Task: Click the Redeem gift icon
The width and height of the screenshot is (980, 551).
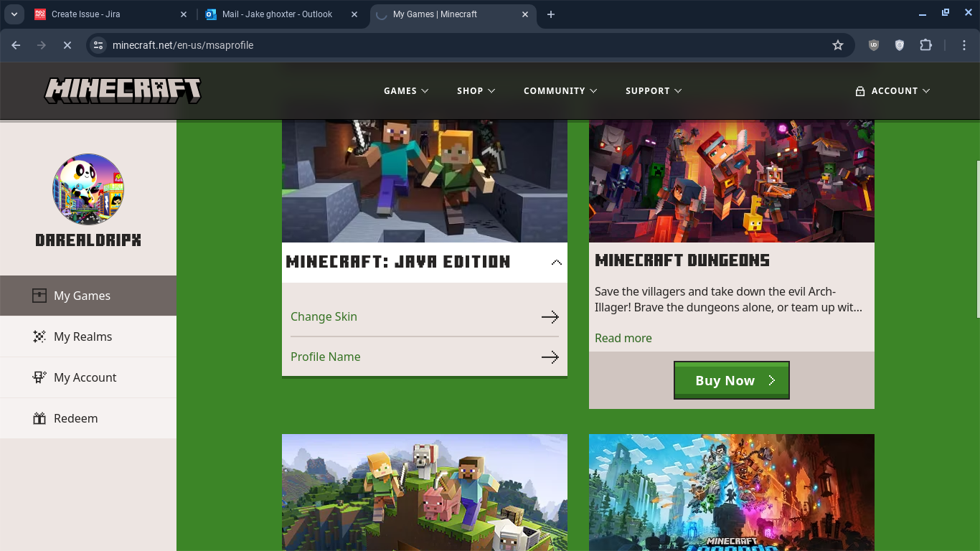Action: coord(39,418)
